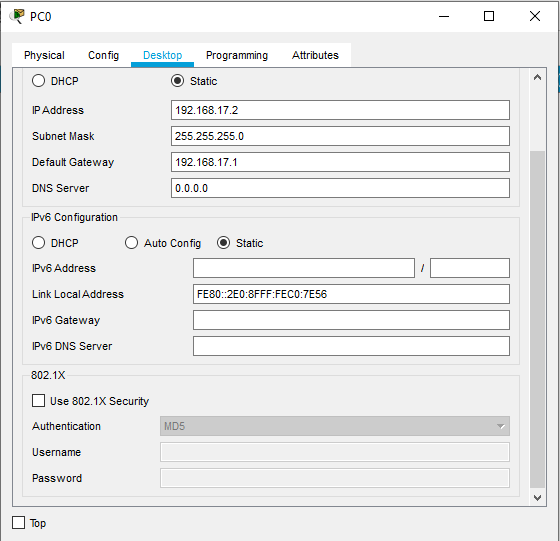Edit the Link Local Address field

click(x=351, y=294)
